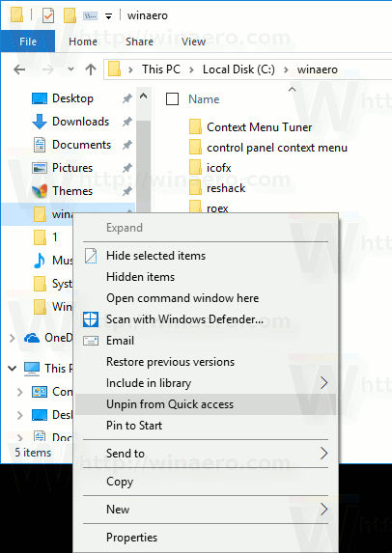Click winaero in the address breadcrumb
392x553 pixels.
pyautogui.click(x=318, y=69)
